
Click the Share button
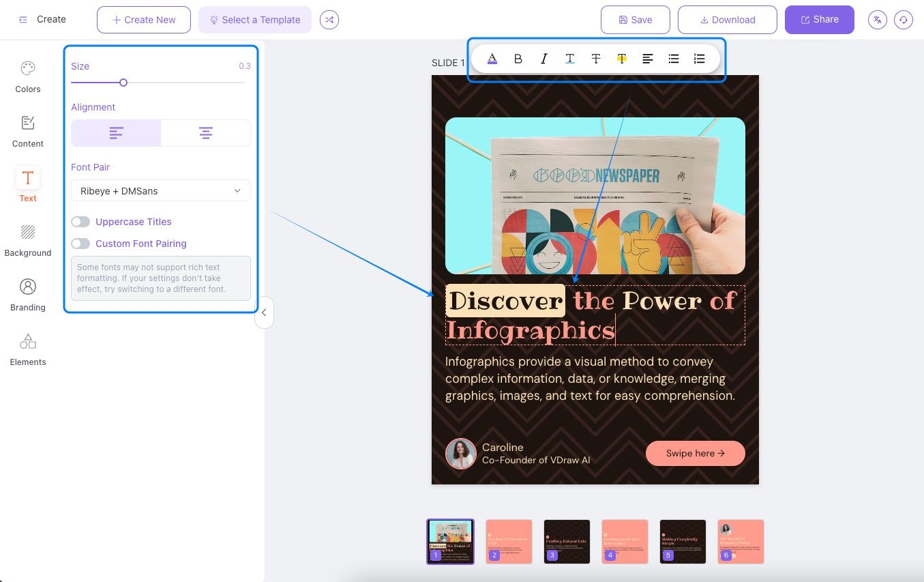[x=819, y=20]
